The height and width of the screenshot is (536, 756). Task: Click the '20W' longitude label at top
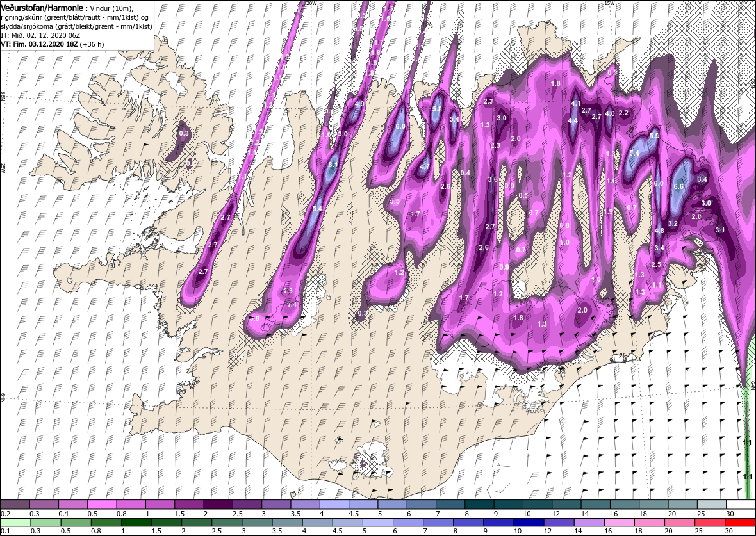coord(311,3)
